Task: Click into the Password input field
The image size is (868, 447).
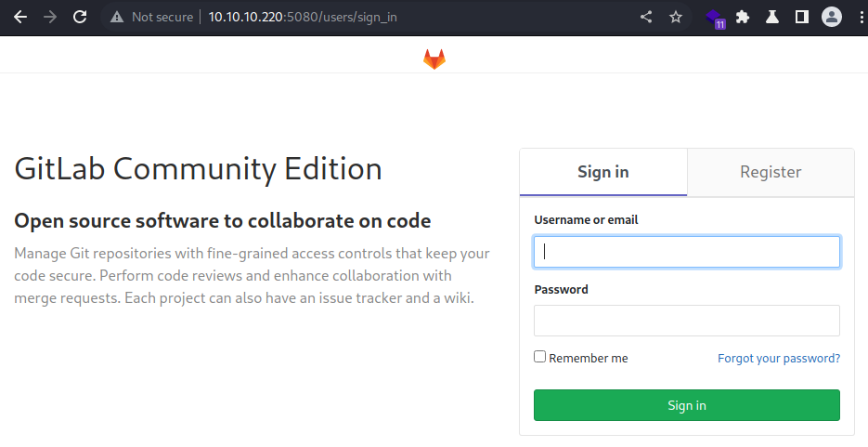Action: (687, 321)
